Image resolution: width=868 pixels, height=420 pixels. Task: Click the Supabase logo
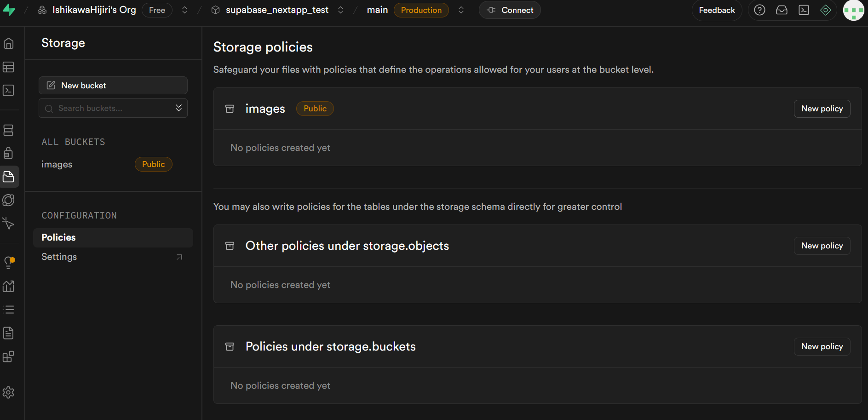9,10
